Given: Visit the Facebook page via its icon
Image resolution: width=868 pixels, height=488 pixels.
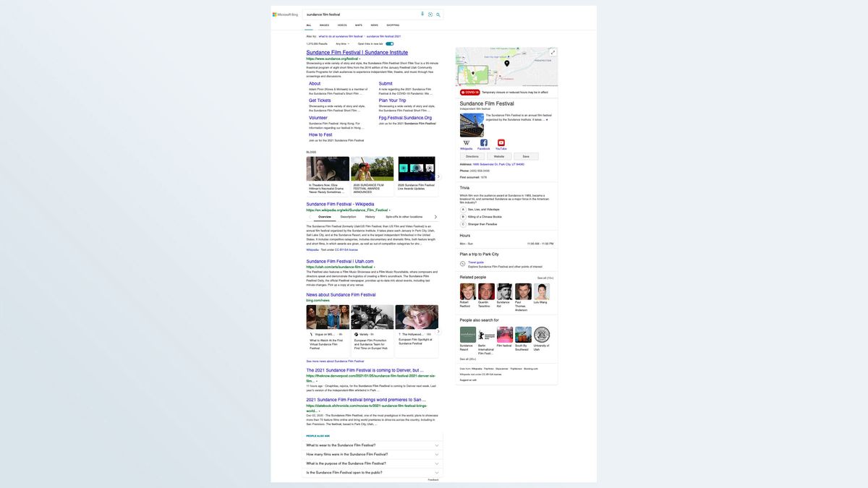Looking at the screenshot, I should (x=483, y=142).
